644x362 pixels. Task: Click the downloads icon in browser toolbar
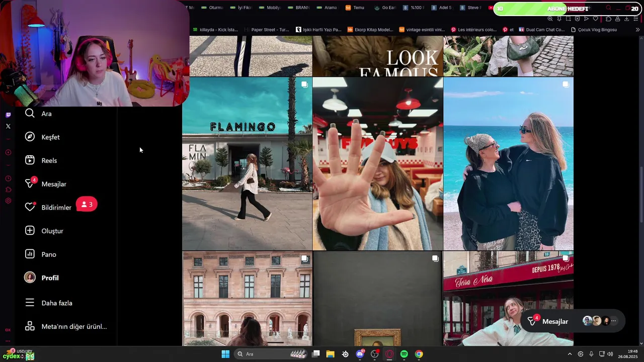(626, 19)
